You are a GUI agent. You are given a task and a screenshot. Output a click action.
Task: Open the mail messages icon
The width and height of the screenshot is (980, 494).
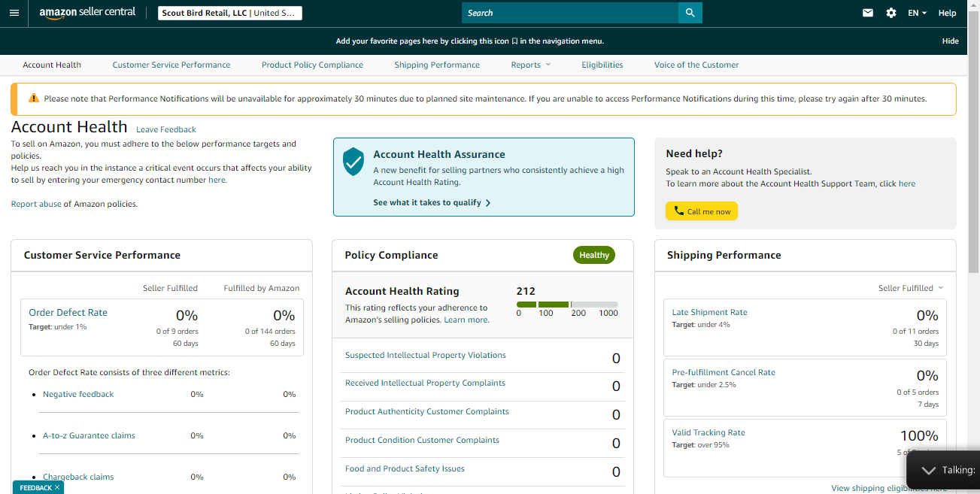[x=868, y=13]
